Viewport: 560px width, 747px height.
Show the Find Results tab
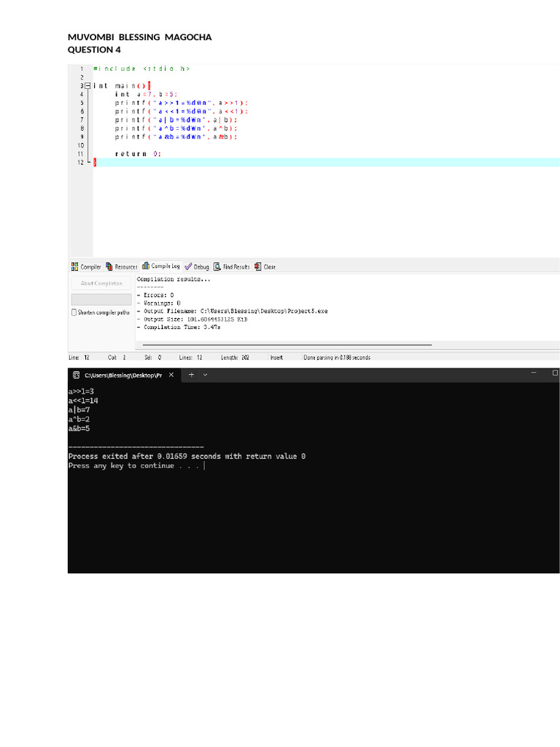pyautogui.click(x=231, y=267)
